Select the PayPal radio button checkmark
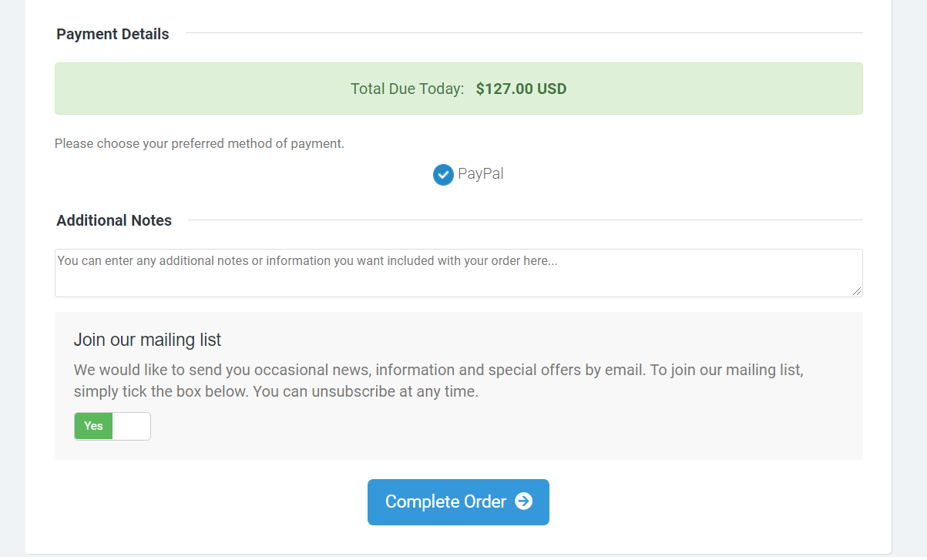Image resolution: width=927 pixels, height=560 pixels. pos(443,175)
